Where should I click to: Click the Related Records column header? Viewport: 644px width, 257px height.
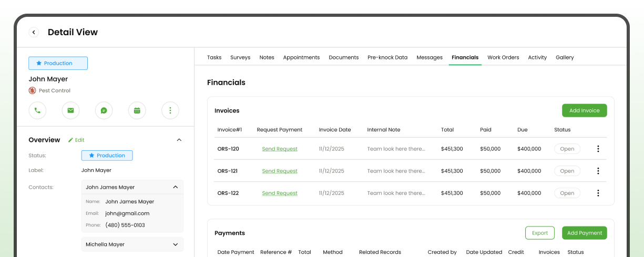coord(380,252)
